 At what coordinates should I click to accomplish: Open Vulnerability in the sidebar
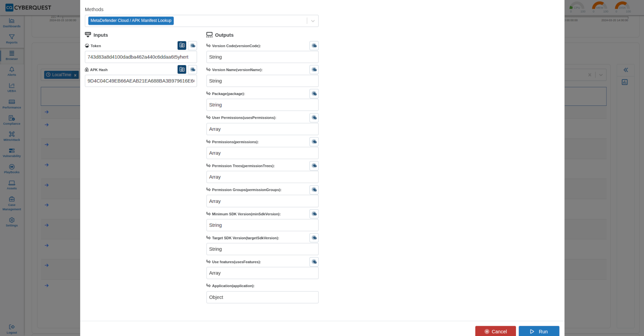tap(12, 153)
